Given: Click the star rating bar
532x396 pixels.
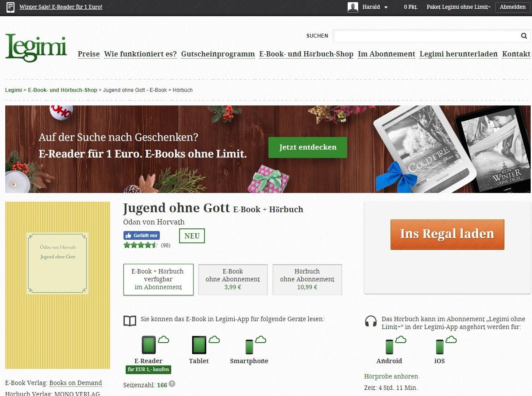Looking at the screenshot, I should [140, 245].
